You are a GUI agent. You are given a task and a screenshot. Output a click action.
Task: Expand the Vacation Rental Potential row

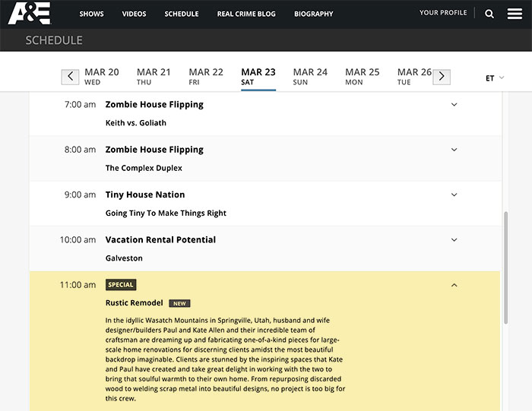point(454,240)
